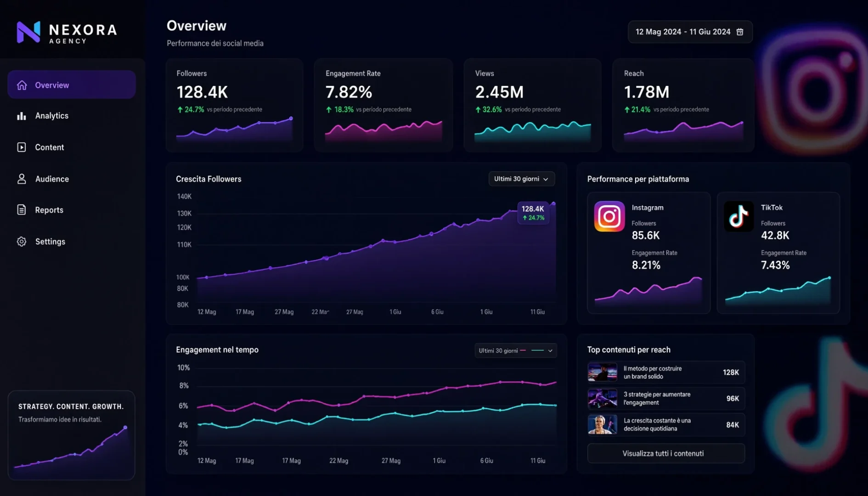Click the Top contenuti per reach heading
868x496 pixels.
(x=629, y=350)
